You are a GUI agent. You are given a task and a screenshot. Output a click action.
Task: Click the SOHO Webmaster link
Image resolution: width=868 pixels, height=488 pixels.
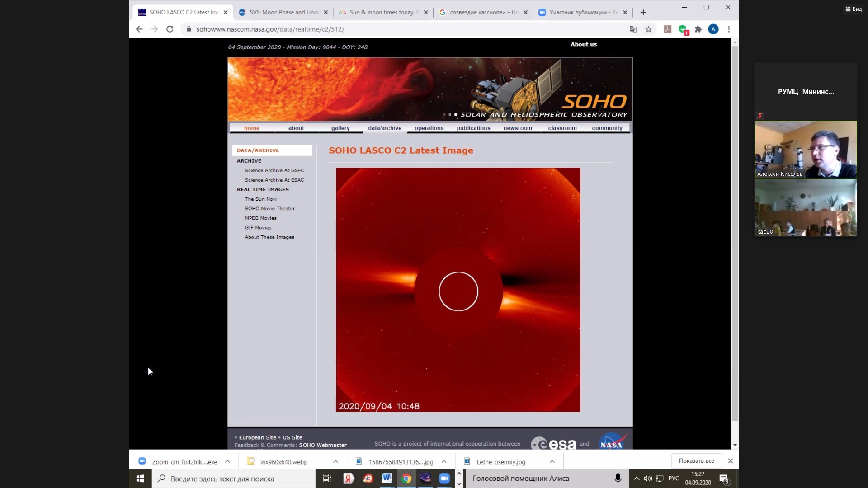(x=323, y=445)
